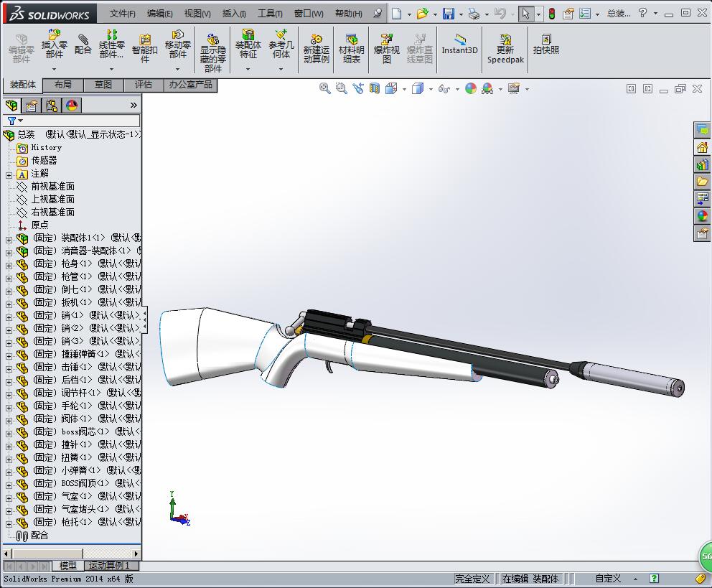Open Appearances color ball in task pane
Screen dimensions: 712x588
pos(702,216)
